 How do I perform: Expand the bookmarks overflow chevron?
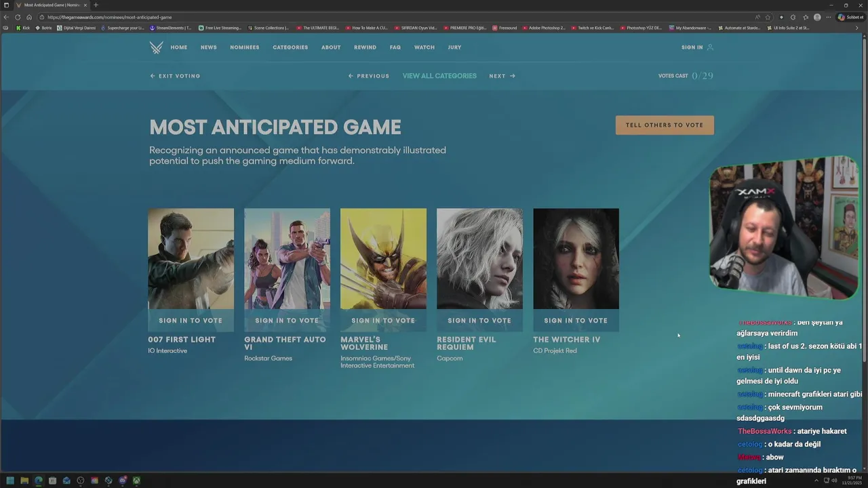[x=856, y=28]
